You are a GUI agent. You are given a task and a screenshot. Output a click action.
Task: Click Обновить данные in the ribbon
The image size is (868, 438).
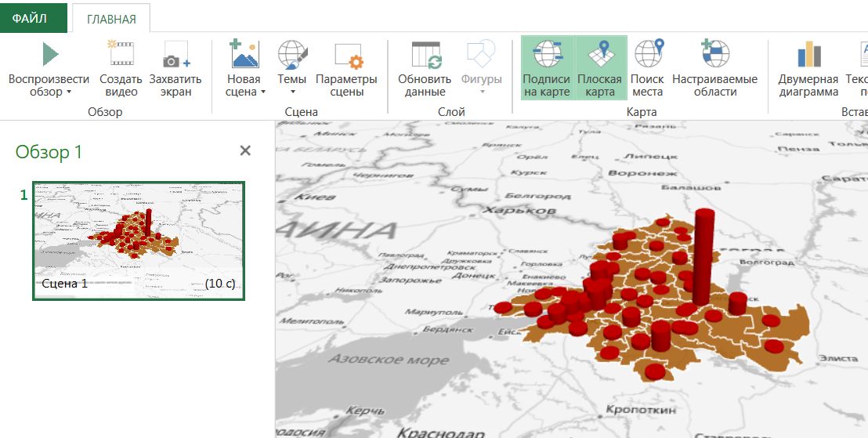(x=425, y=56)
